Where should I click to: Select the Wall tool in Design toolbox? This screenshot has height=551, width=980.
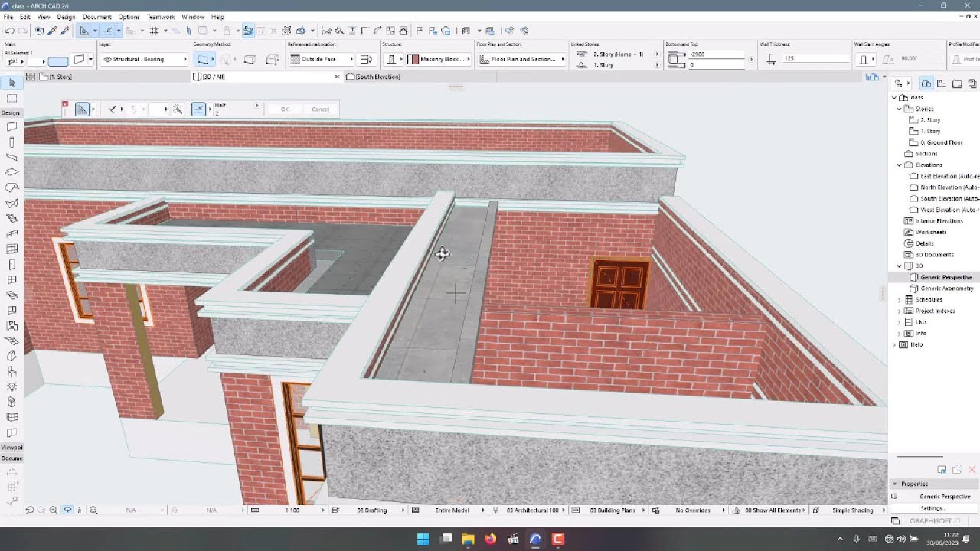point(11,127)
